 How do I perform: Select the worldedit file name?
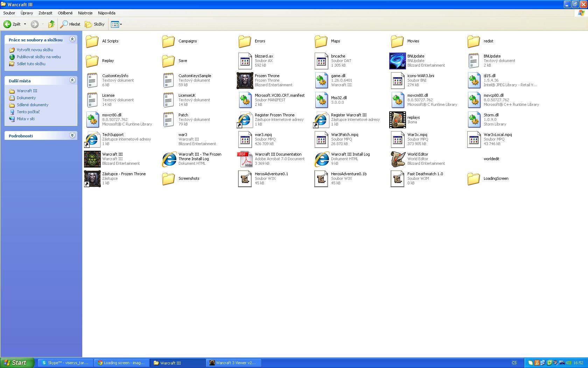point(491,159)
